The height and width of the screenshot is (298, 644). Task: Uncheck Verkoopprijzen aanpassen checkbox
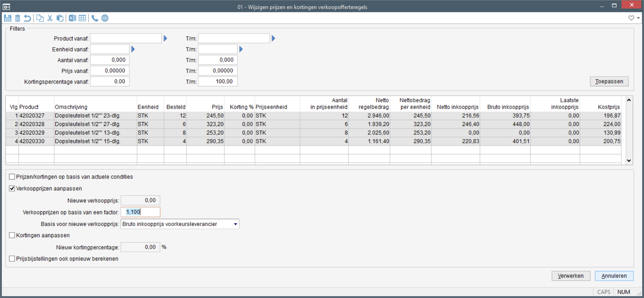(12, 188)
